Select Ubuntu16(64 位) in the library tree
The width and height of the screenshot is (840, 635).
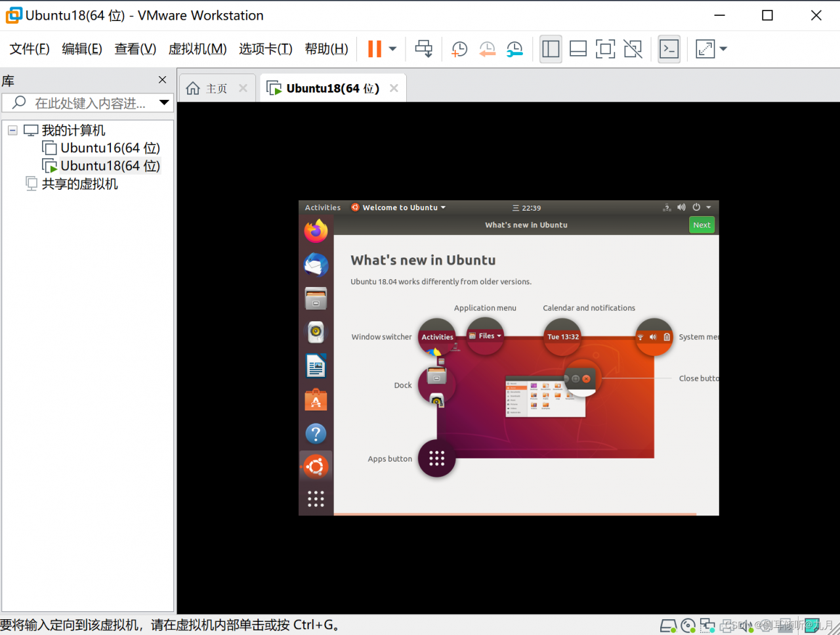pyautogui.click(x=110, y=148)
